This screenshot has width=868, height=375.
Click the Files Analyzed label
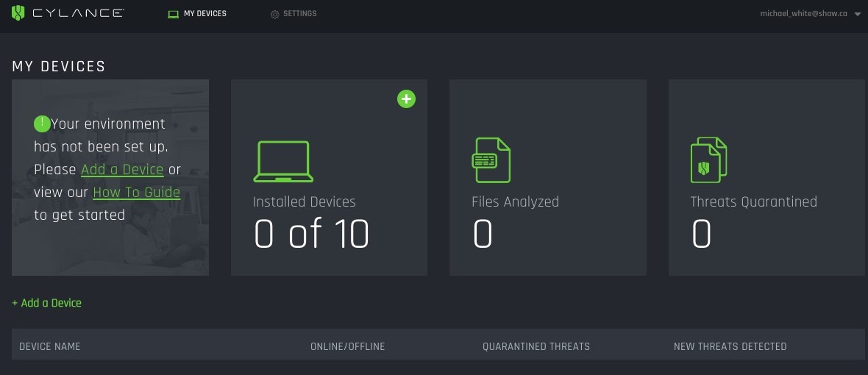point(516,201)
